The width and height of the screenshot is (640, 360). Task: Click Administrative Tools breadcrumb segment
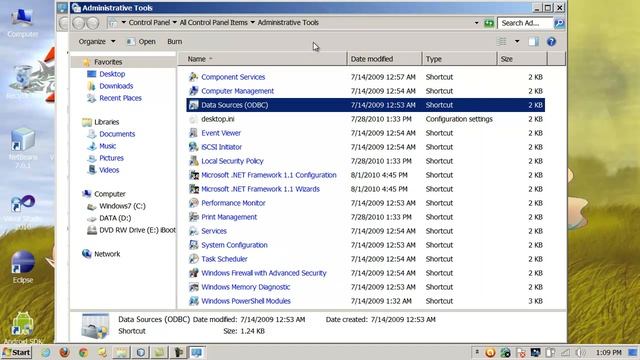click(288, 22)
